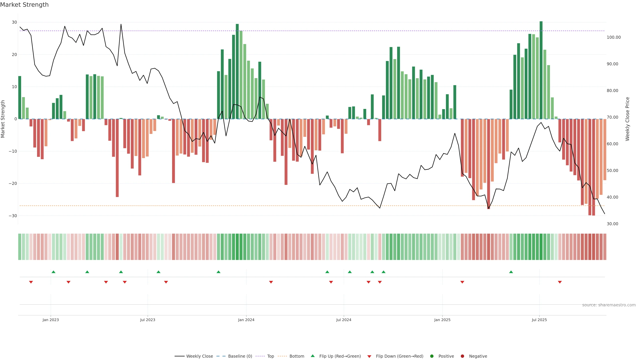Click the Market Strength chart title
Viewport: 644px width, 362px height.
[x=24, y=5]
